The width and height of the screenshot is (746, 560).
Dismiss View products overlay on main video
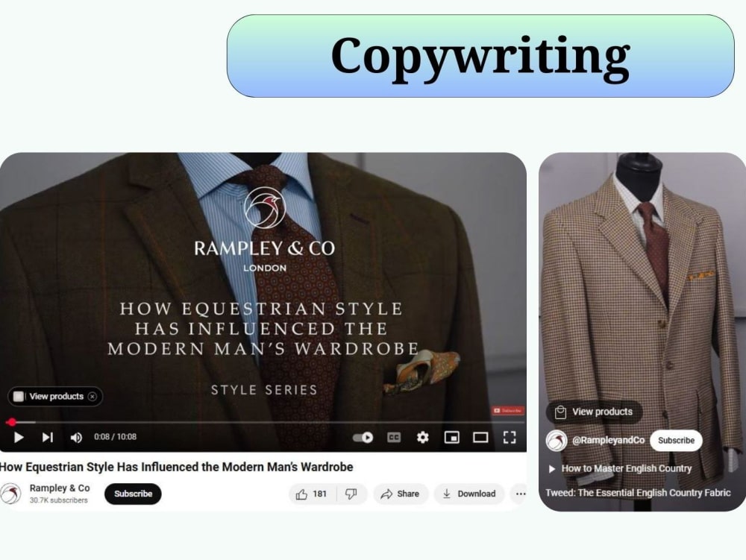click(93, 397)
